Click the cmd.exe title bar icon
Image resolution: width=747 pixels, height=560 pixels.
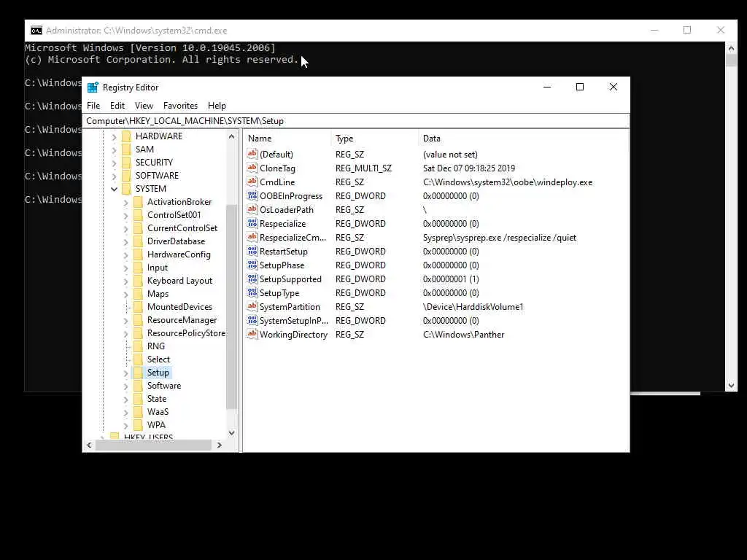pos(36,31)
